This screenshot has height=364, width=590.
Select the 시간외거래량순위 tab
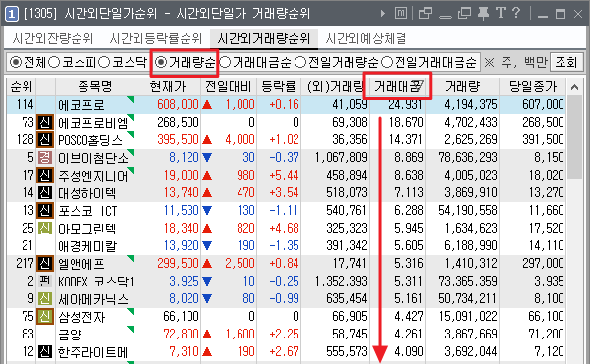pos(264,38)
